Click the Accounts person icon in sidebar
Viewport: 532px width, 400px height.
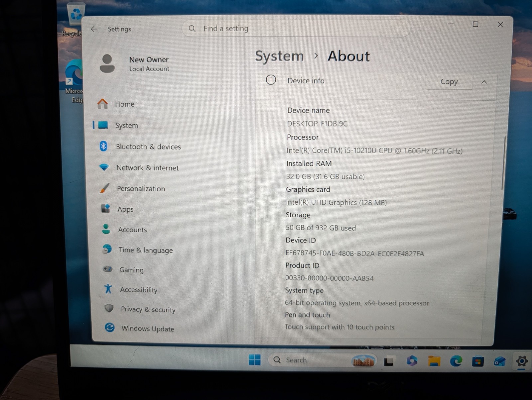pyautogui.click(x=106, y=229)
